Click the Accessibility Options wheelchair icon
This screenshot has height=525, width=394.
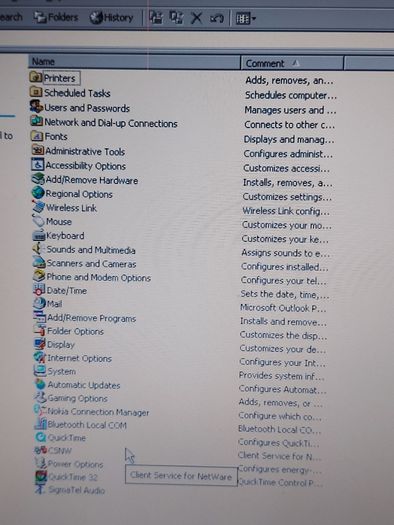coord(37,165)
